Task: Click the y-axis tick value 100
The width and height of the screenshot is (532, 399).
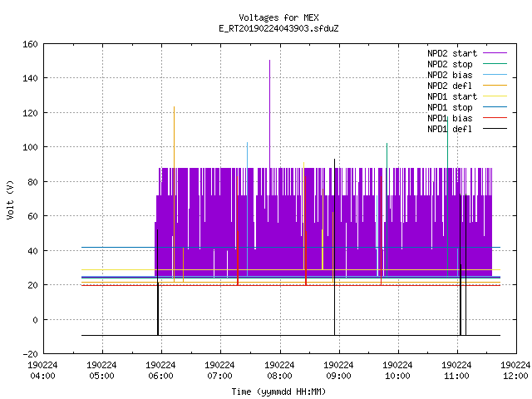Action: coord(30,148)
